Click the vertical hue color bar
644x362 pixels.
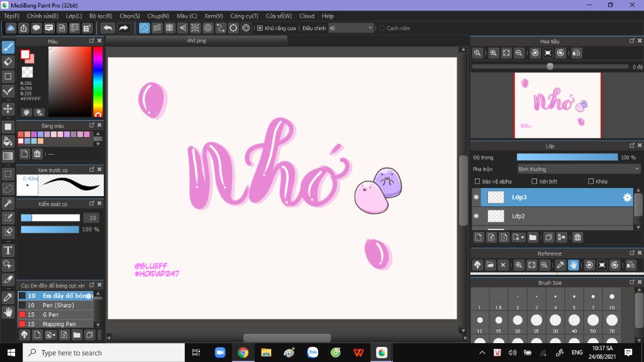(x=97, y=82)
